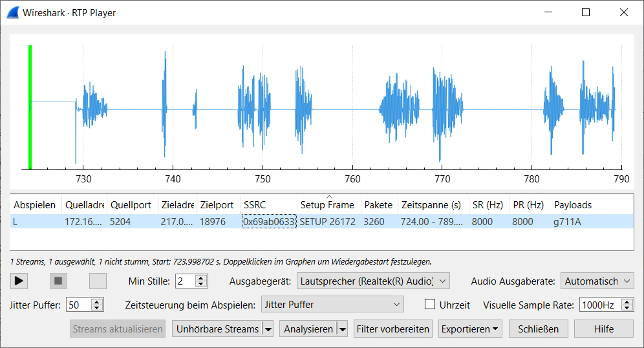
Task: Sort by the Zeitspanne (s) column header
Action: pyautogui.click(x=433, y=204)
